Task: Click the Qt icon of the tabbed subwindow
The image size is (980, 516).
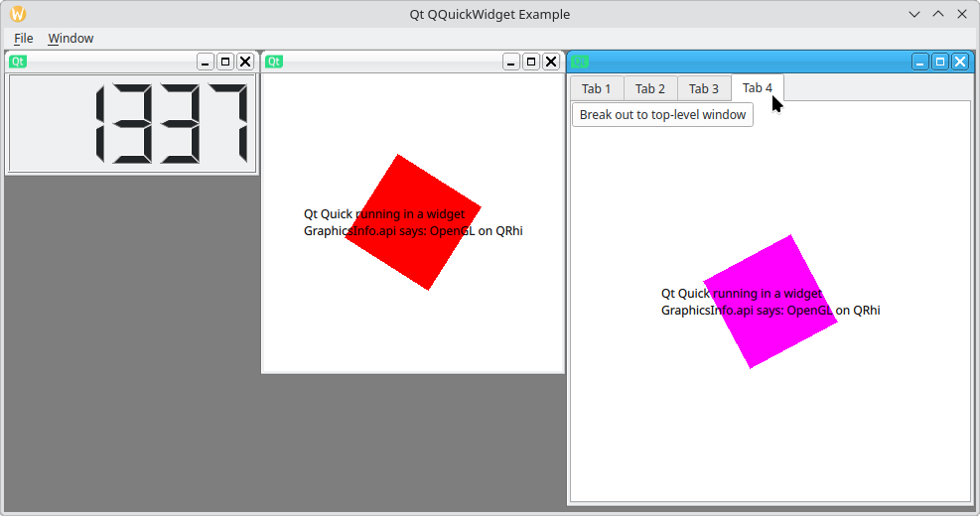Action: click(580, 62)
